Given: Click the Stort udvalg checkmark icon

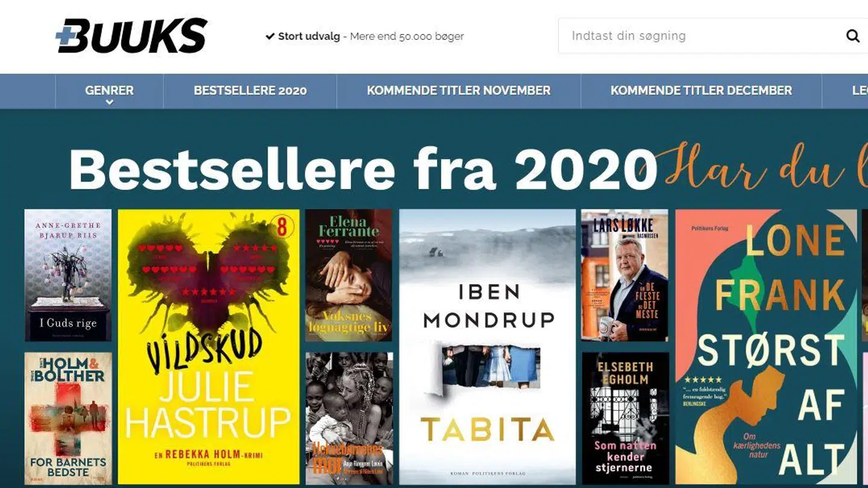Looking at the screenshot, I should (x=270, y=36).
